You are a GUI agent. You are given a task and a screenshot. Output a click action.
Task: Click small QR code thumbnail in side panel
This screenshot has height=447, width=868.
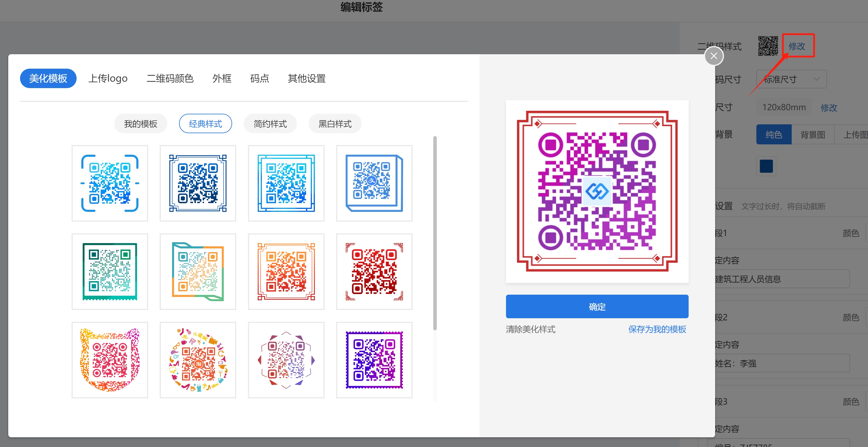tap(768, 46)
